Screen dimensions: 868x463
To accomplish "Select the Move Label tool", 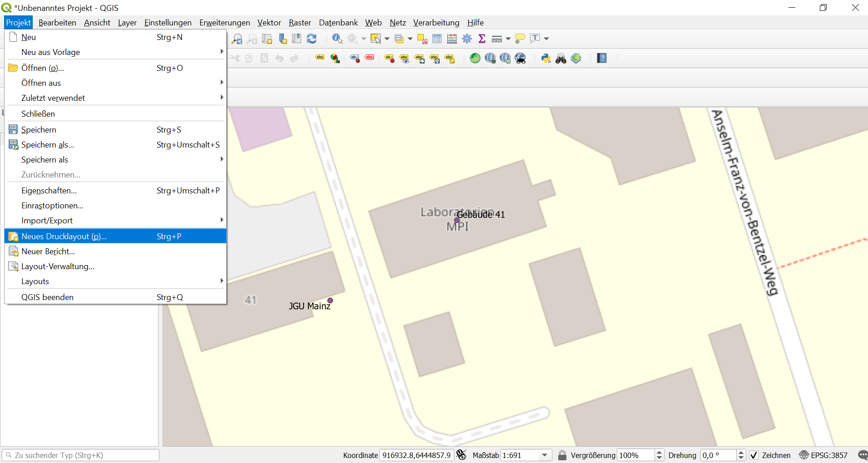I will [x=419, y=58].
